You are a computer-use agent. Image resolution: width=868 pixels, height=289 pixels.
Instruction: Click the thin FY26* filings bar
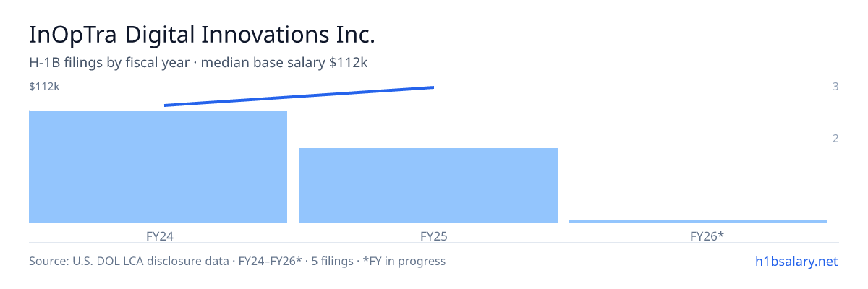pos(698,222)
